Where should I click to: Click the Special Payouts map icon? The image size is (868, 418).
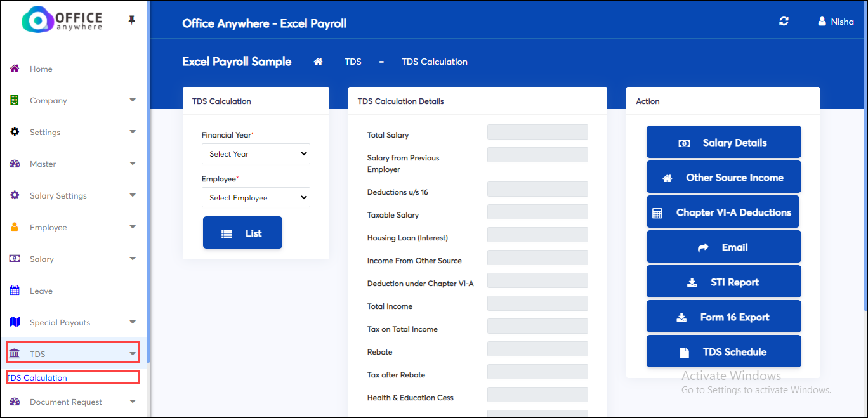point(15,322)
